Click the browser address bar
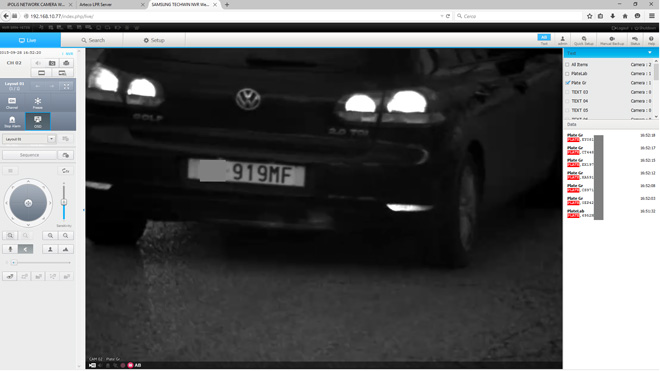660x371 pixels. (x=232, y=16)
